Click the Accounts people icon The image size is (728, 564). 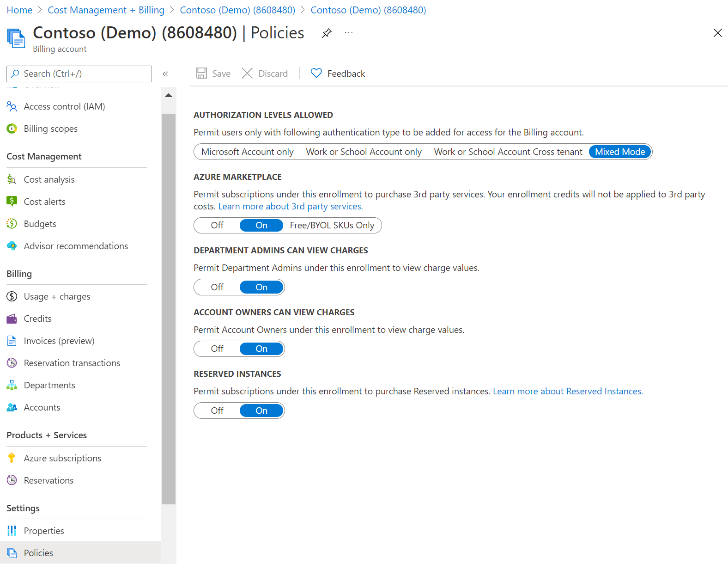pos(12,407)
